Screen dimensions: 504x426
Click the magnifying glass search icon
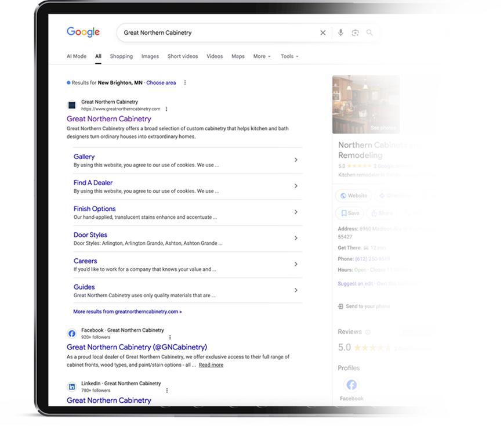coord(369,33)
